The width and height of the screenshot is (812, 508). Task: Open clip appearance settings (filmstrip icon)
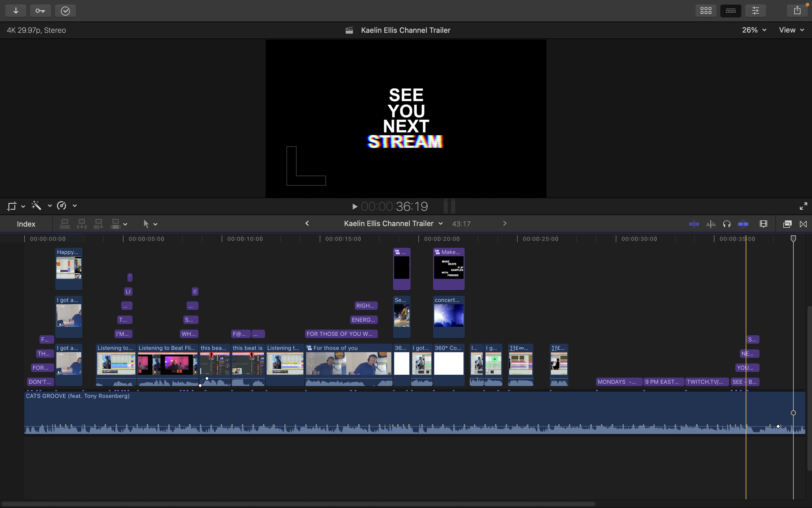pos(764,223)
